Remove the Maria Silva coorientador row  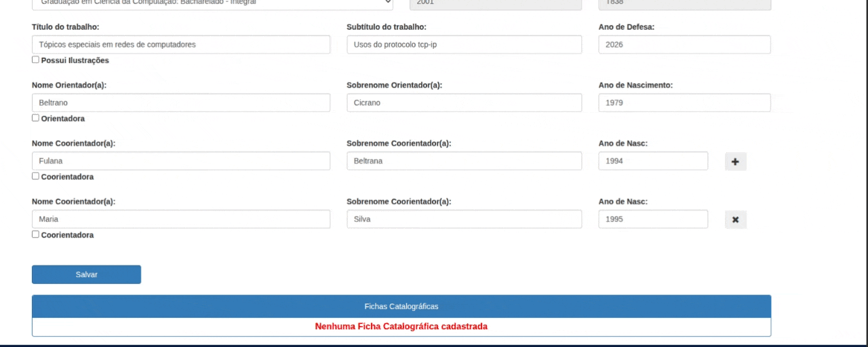[x=735, y=220]
